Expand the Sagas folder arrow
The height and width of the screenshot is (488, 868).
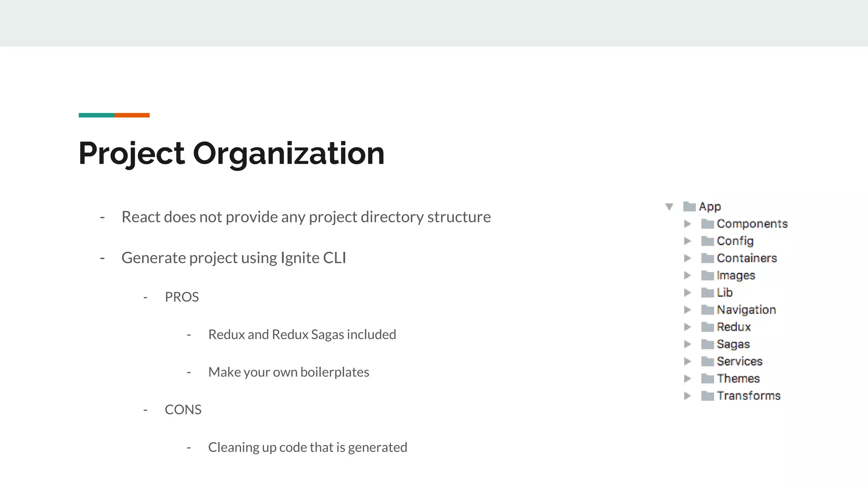687,344
